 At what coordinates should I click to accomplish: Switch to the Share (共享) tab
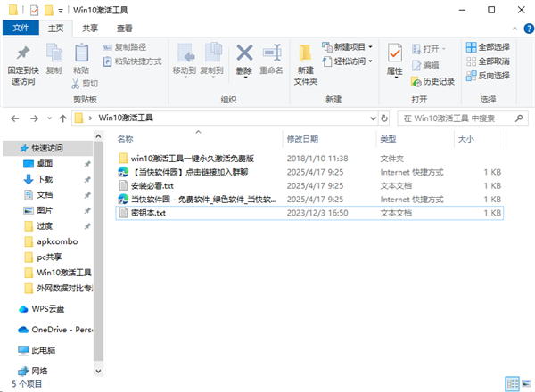(90, 29)
